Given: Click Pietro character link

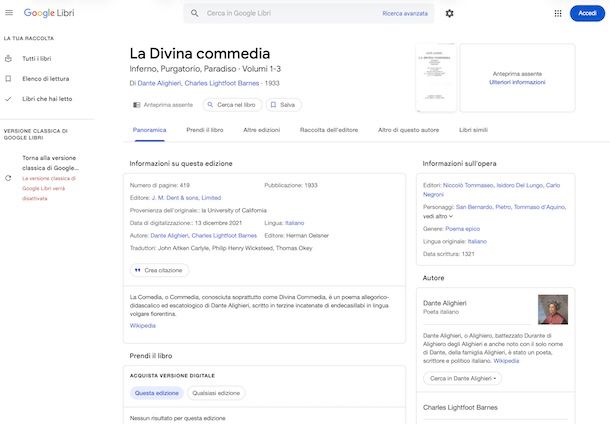Looking at the screenshot, I should pos(503,207).
